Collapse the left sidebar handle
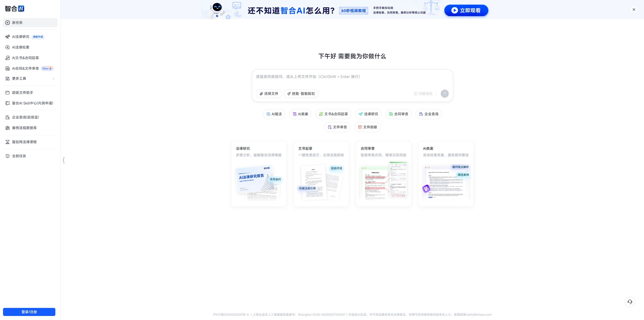 (64, 160)
